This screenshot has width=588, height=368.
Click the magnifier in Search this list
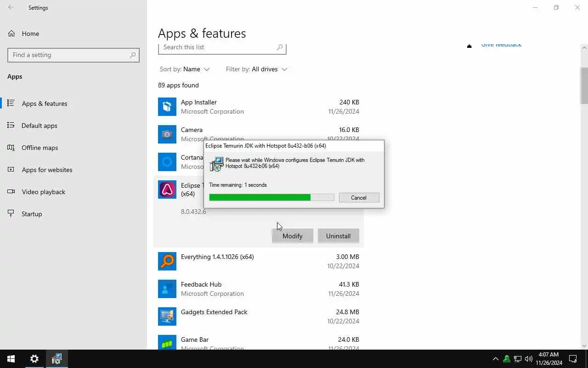[x=279, y=47]
